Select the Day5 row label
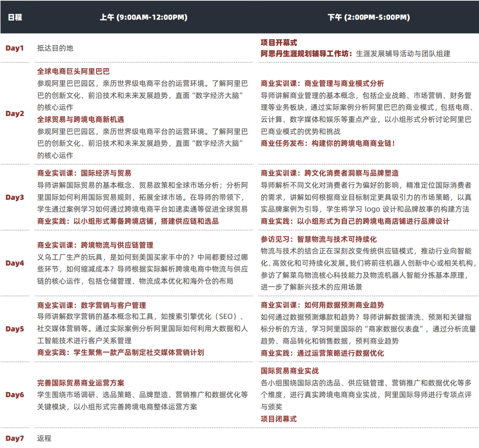479x448 pixels. tap(15, 329)
